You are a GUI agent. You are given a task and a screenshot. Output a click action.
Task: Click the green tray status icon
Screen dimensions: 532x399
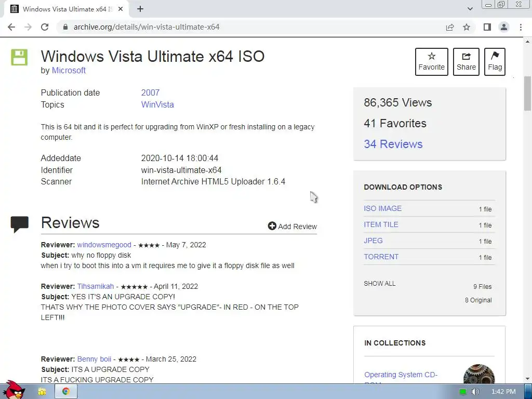[x=463, y=392]
